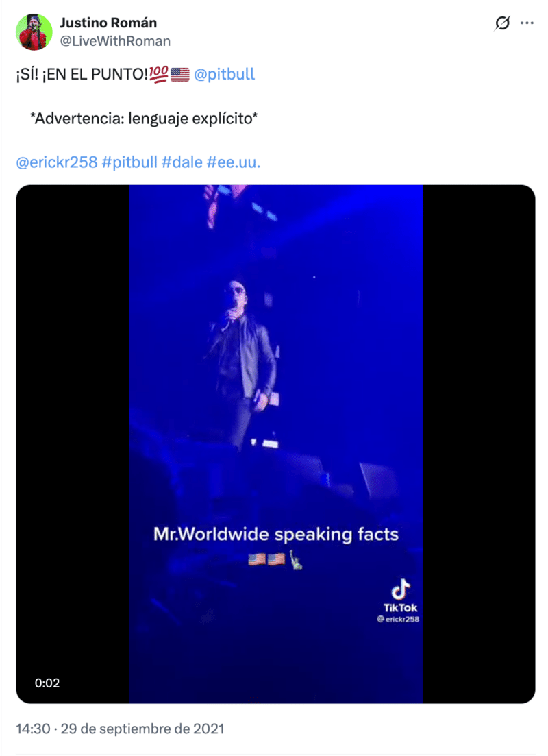Viewport: 548px width, 756px height.
Task: Click the Grok slashed-circle icon
Action: point(502,23)
